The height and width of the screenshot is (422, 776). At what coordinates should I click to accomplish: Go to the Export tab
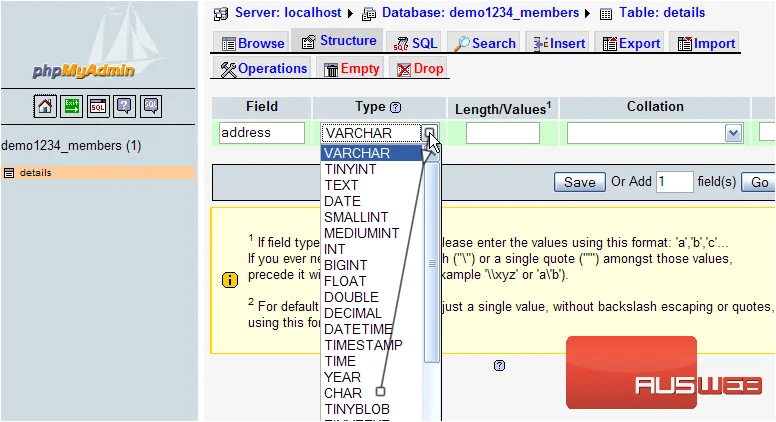pos(631,44)
